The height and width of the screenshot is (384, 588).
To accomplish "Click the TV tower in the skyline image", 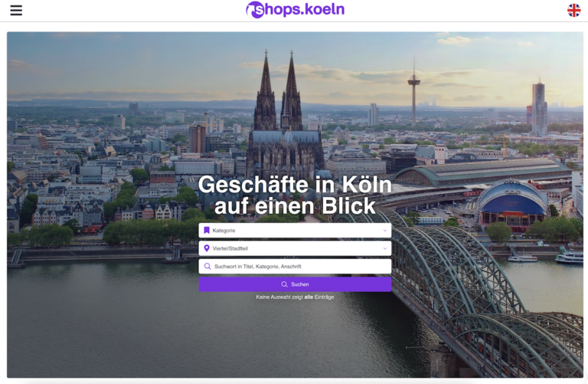I will pos(414,92).
